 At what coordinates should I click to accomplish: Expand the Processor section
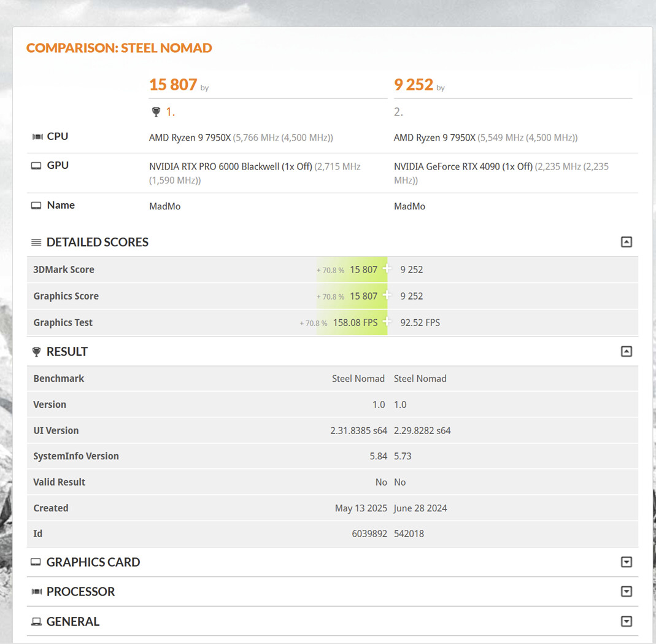[626, 592]
